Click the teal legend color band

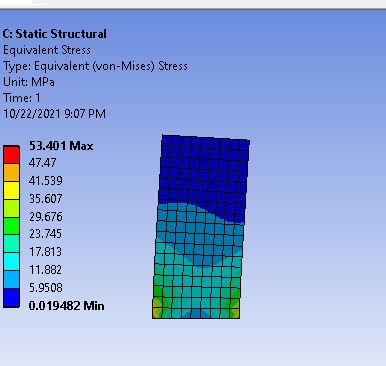[11, 244]
